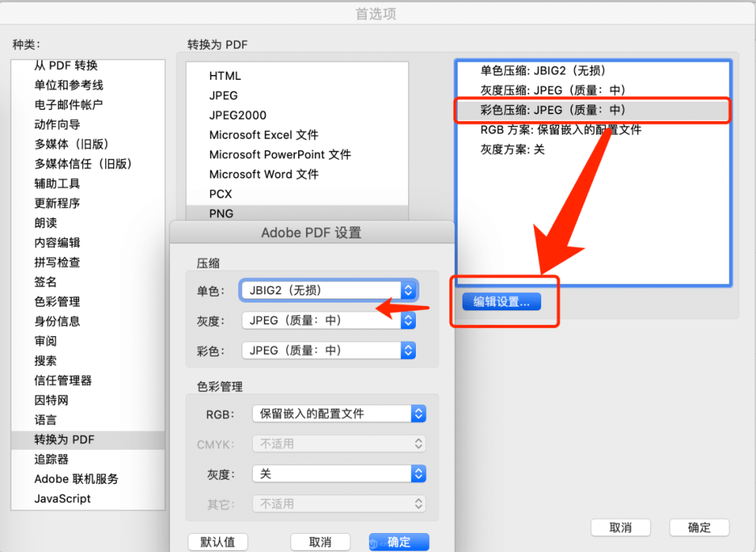Select 语言 category
Screen dimensions: 756x552
click(88, 420)
